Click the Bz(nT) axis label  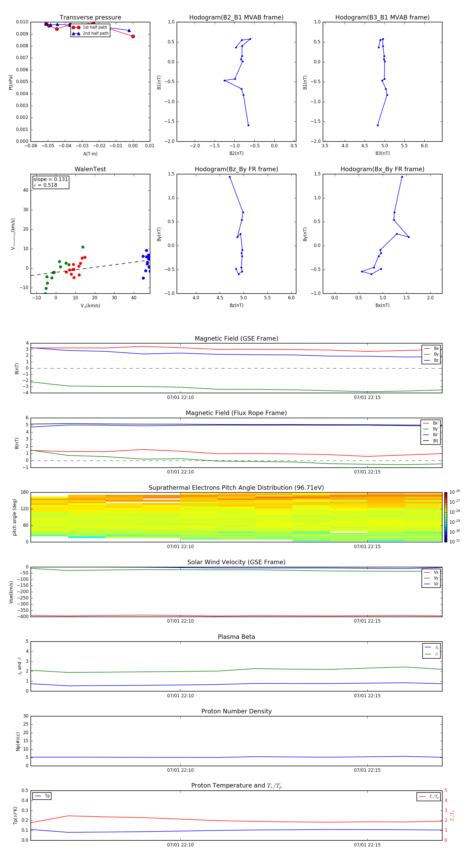click(x=236, y=305)
